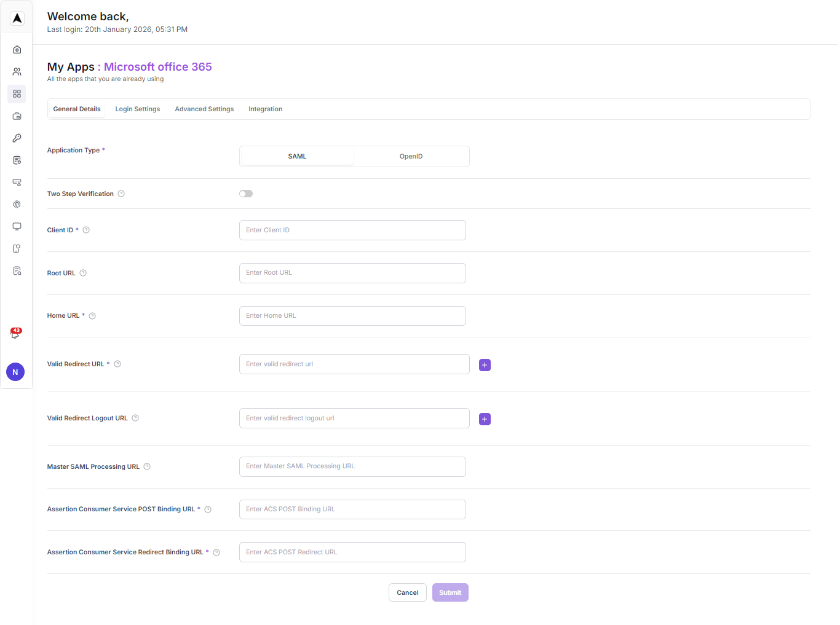Open the users icon in the sidebar
Viewport: 840px width, 625px height.
(x=17, y=72)
